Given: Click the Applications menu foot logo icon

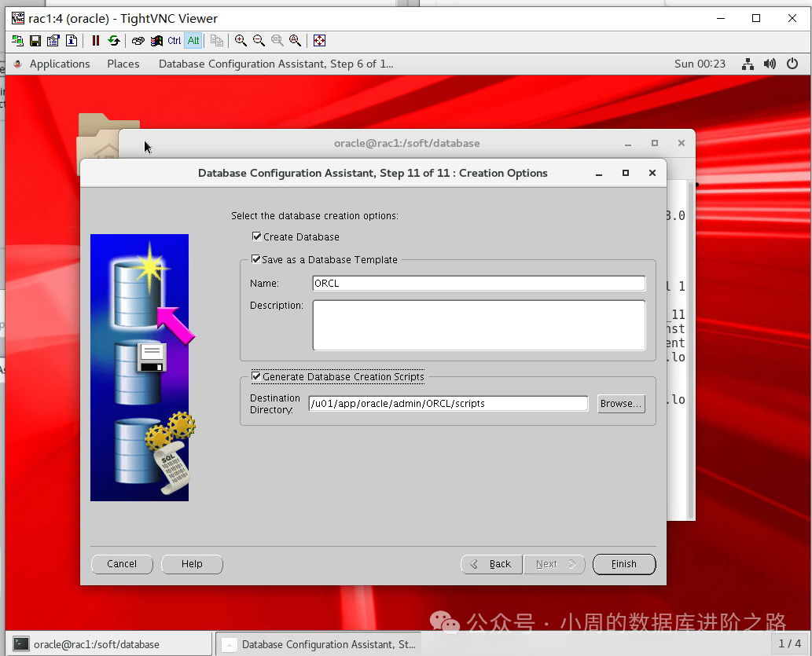Looking at the screenshot, I should coord(17,64).
